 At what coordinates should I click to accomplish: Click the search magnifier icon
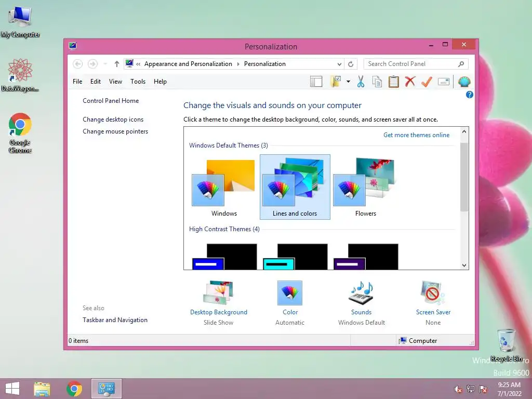point(461,64)
